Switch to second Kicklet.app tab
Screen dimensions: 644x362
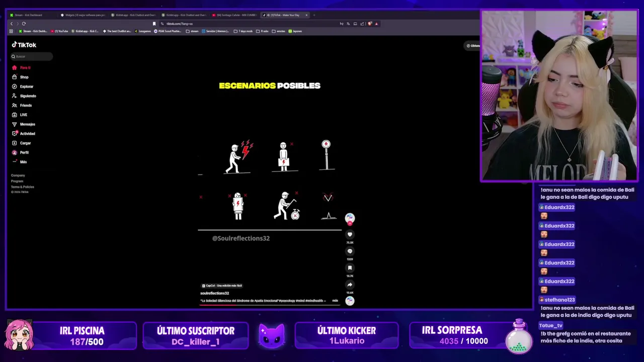tap(184, 15)
